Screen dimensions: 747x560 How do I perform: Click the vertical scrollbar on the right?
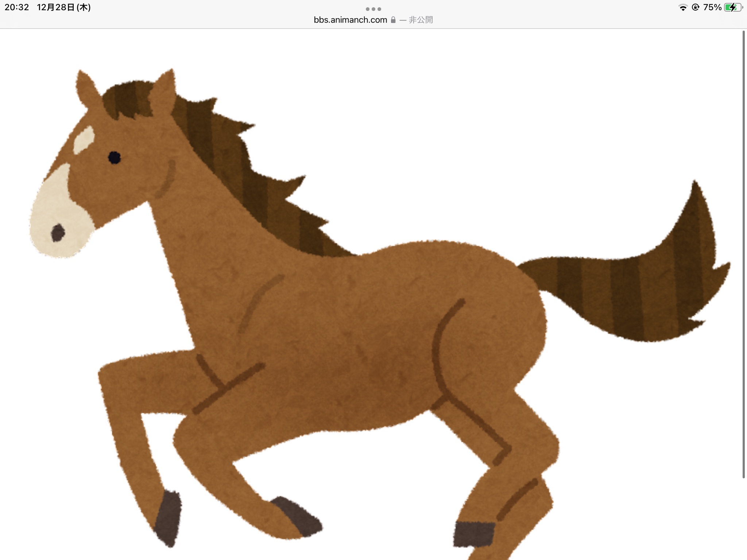point(743,255)
